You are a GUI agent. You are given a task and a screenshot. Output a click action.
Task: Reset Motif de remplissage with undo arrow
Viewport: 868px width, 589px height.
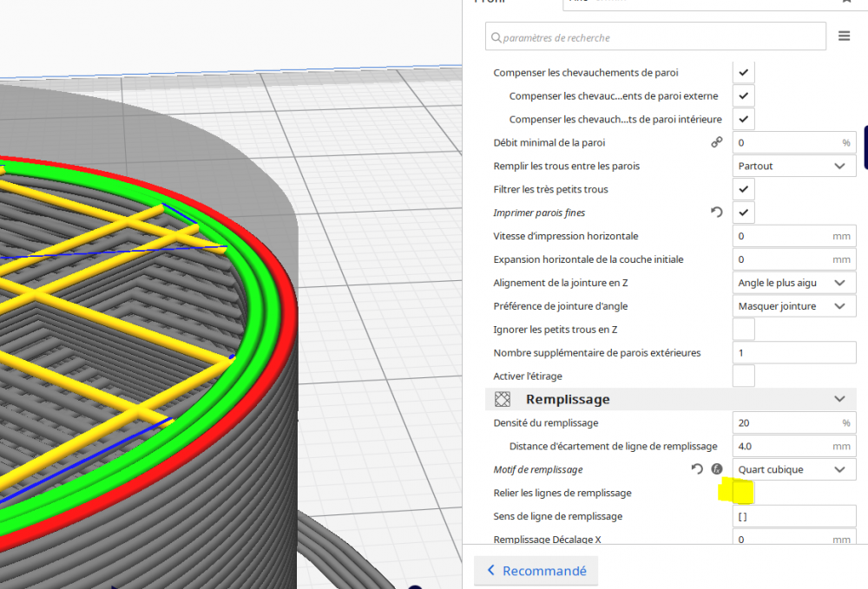(x=697, y=469)
